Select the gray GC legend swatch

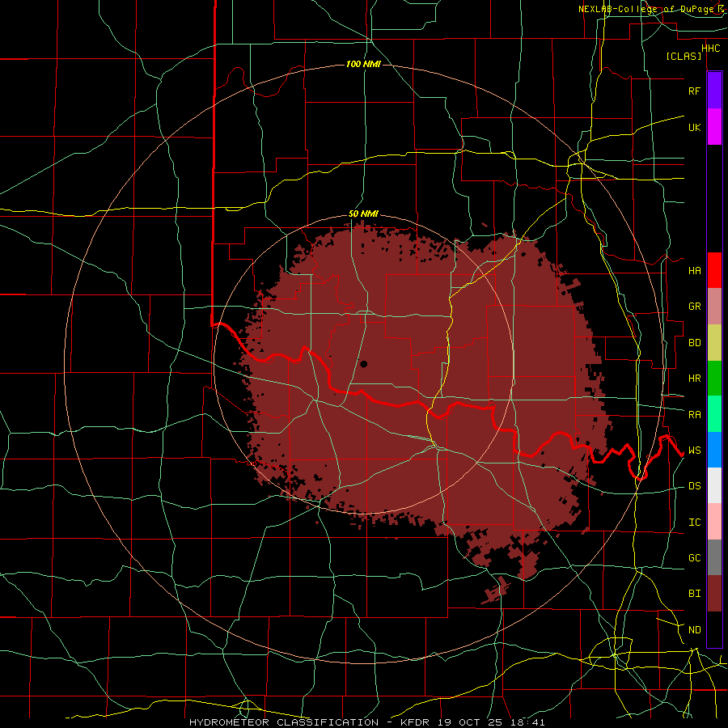tap(714, 557)
